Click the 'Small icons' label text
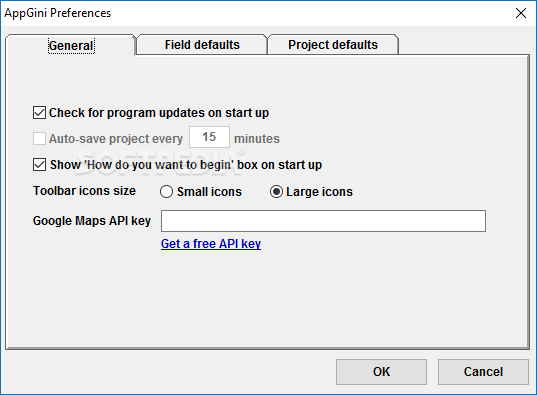The width and height of the screenshot is (537, 395). point(209,192)
